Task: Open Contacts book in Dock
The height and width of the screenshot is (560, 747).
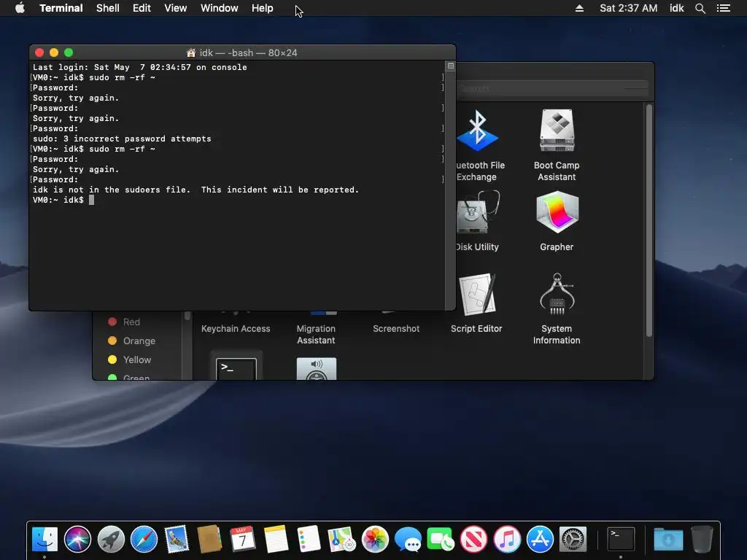Action: pyautogui.click(x=209, y=539)
